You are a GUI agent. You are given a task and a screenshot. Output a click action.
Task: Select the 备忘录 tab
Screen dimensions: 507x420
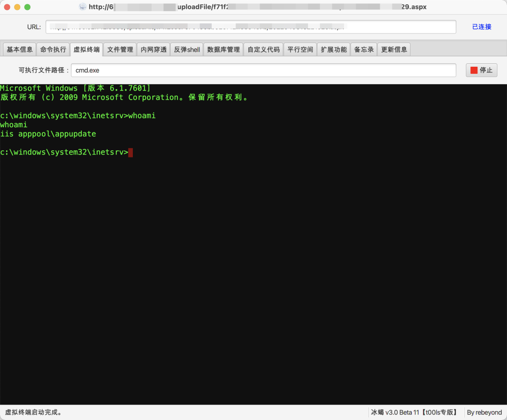[x=363, y=49]
